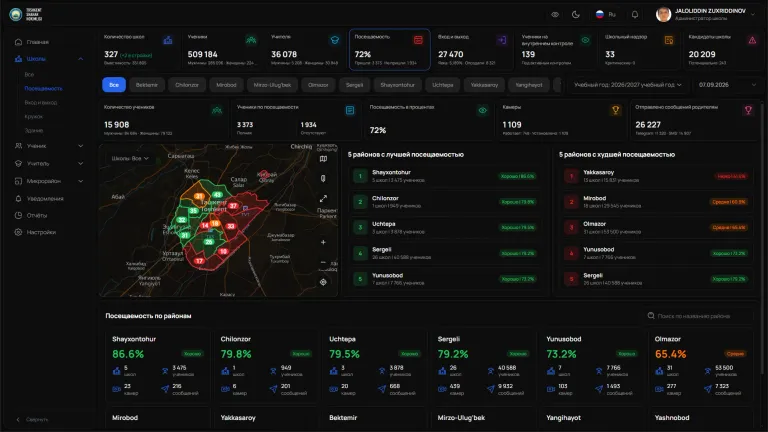The width and height of the screenshot is (768, 432).
Task: Open the Uchtepa 79.5% district card
Action: coord(376,366)
